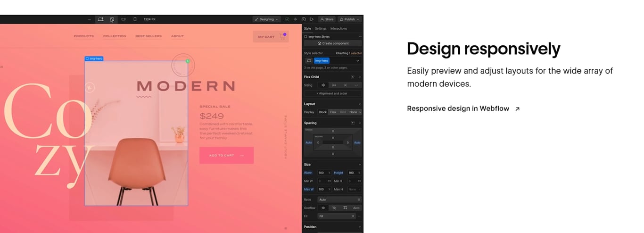Open Responsive design in Webflow link
644x233 pixels.
click(x=463, y=108)
